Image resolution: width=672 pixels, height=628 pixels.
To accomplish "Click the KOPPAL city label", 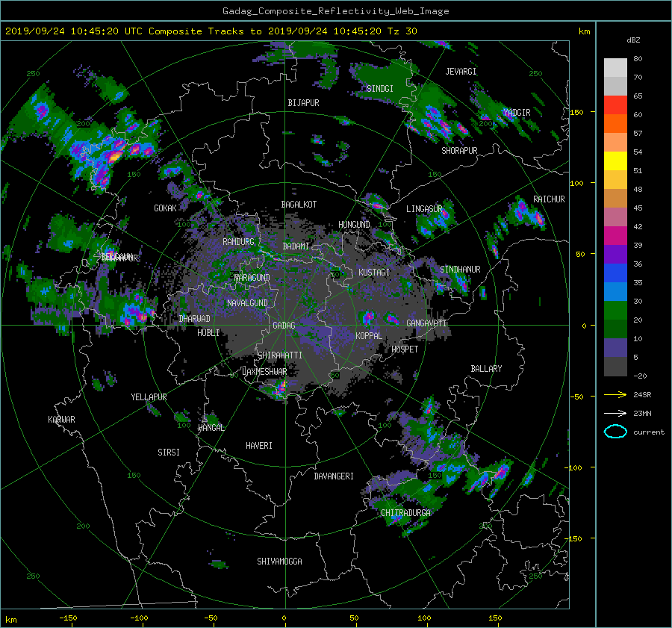I will (369, 336).
